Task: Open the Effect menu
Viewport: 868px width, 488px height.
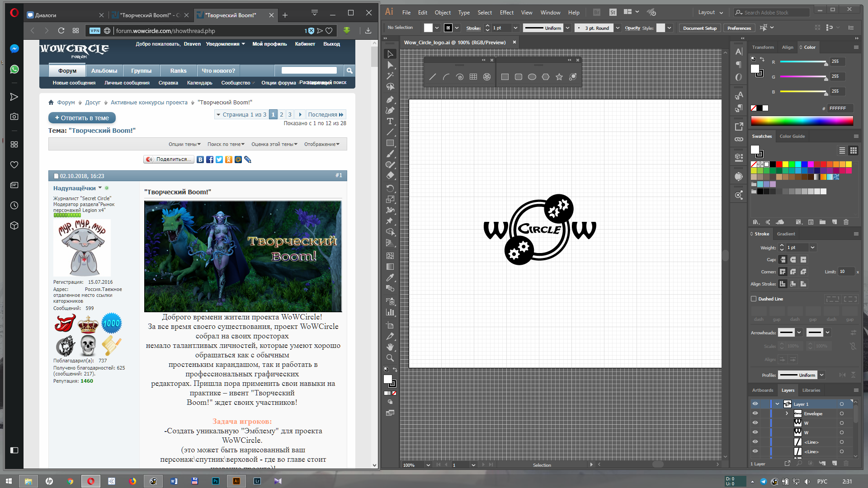Action: coord(506,13)
